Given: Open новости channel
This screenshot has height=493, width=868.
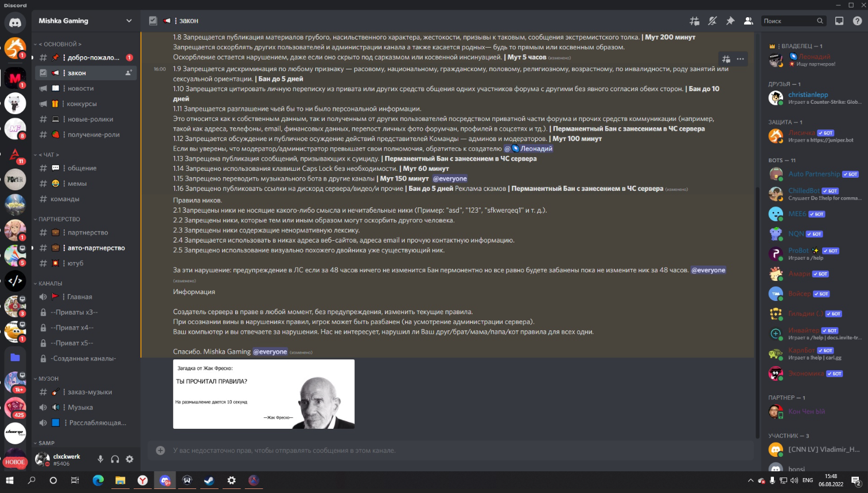Looking at the screenshot, I should 86,88.
